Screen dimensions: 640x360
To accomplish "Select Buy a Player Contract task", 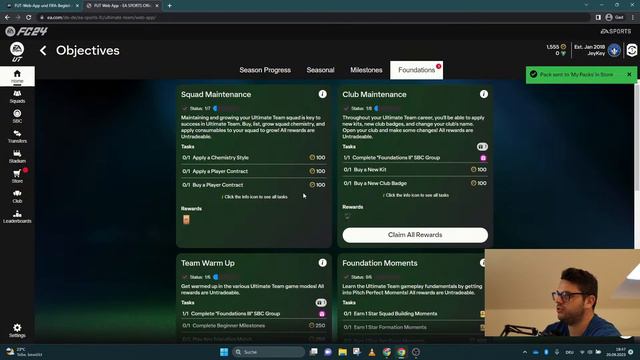I will [253, 185].
